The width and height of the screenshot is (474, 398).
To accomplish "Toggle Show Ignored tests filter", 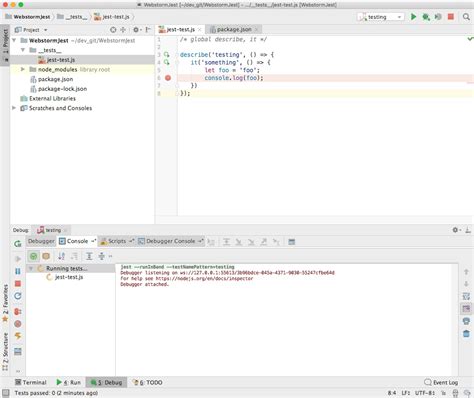I will pos(46,256).
